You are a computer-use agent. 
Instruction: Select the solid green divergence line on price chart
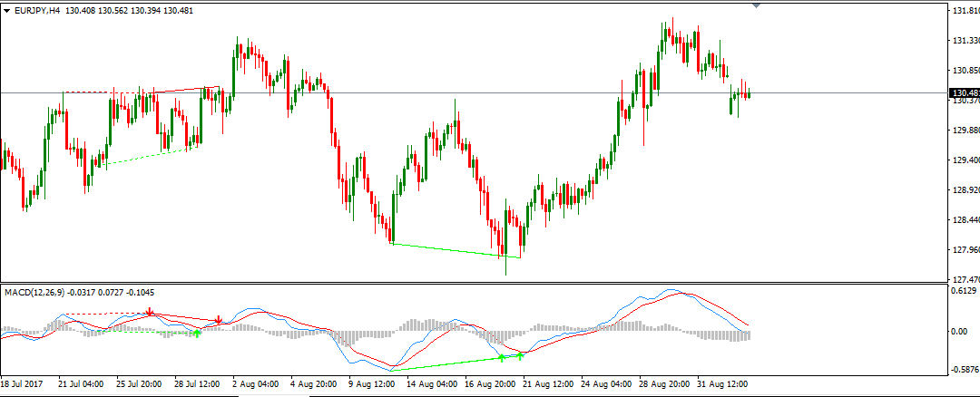point(454,250)
